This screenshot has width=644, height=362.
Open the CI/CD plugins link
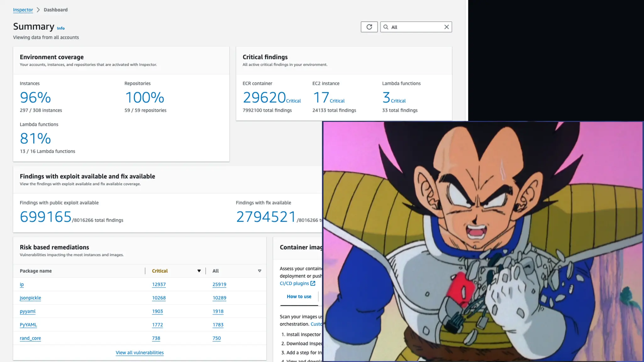pos(294,283)
